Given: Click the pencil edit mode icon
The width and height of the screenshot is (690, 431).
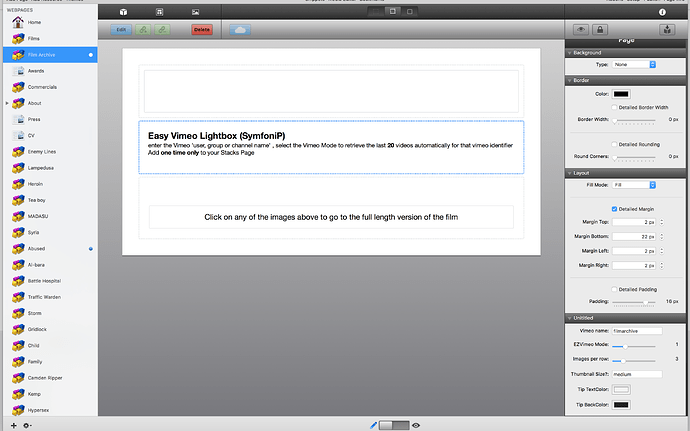Looking at the screenshot, I should (x=373, y=425).
